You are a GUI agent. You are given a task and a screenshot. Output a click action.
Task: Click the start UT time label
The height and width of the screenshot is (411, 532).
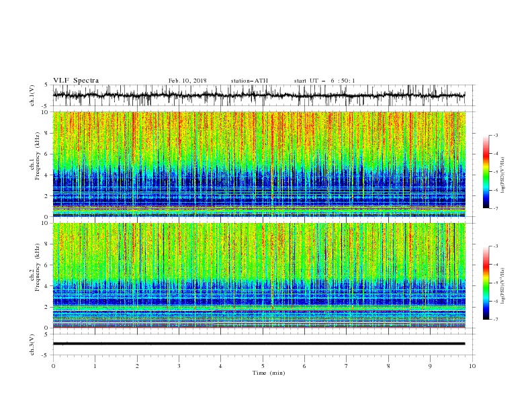click(324, 81)
